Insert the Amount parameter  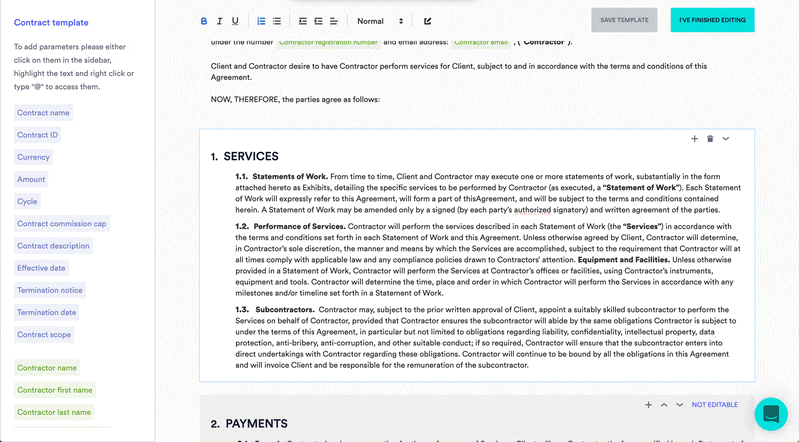[x=31, y=179]
